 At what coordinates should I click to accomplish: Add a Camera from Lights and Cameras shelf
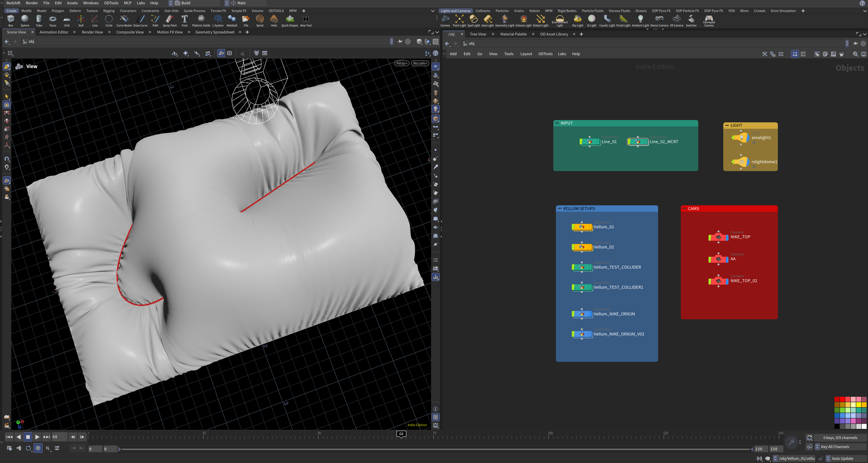click(445, 21)
